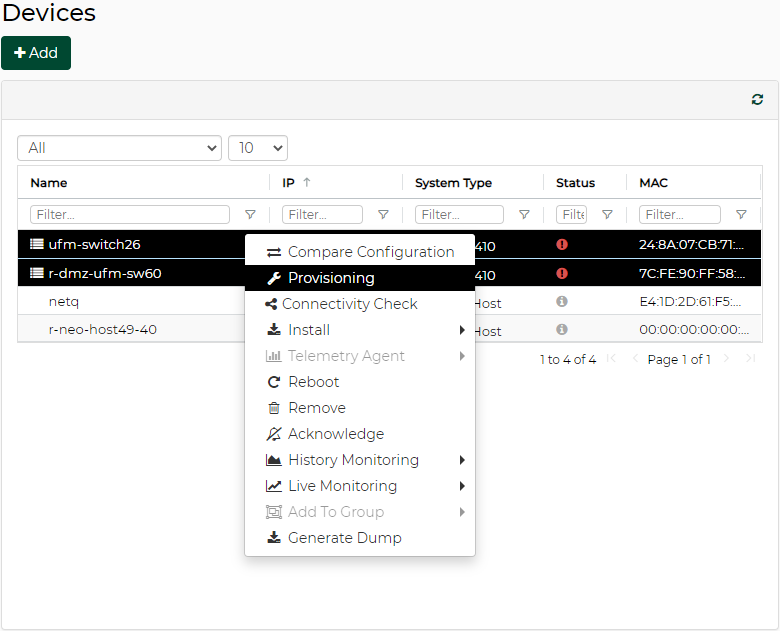This screenshot has height=631, width=780.
Task: Click the Status column filter funnel icon
Action: click(x=607, y=215)
